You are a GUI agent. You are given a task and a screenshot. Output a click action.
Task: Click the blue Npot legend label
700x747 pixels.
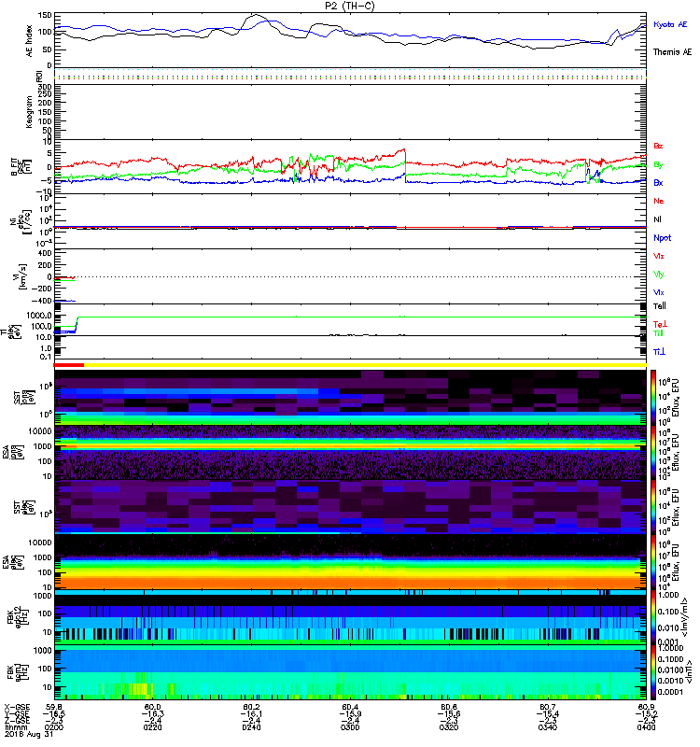tap(662, 237)
